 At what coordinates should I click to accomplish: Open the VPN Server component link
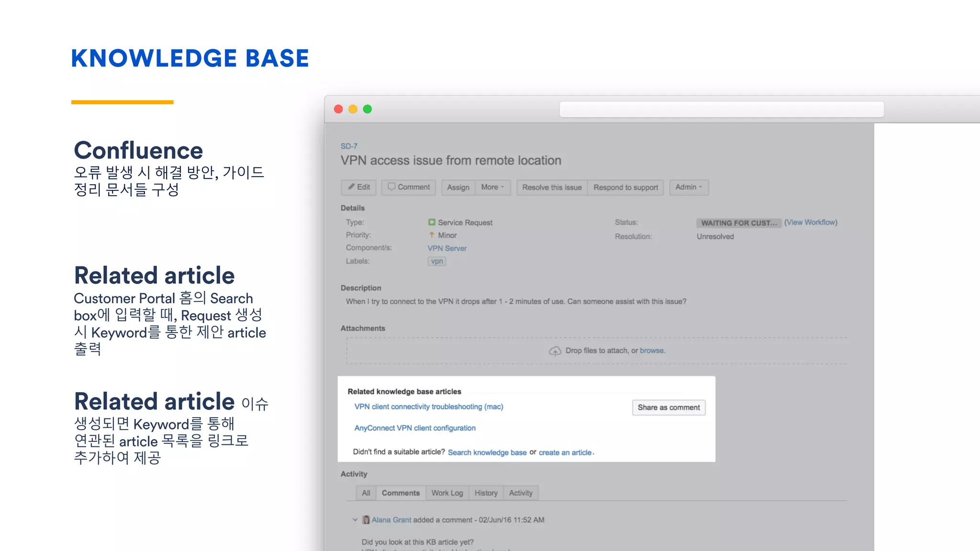coord(447,248)
